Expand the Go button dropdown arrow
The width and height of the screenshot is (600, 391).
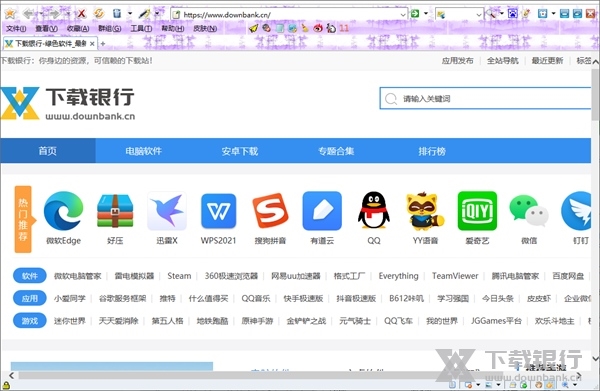pos(426,14)
